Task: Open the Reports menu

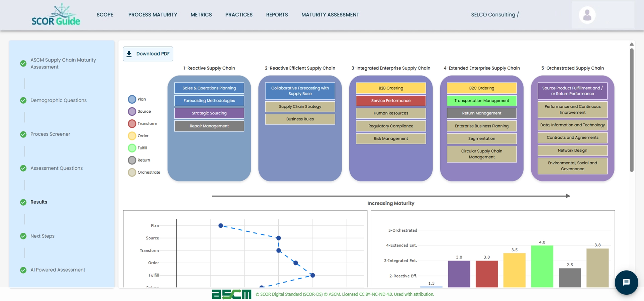Action: [x=277, y=14]
